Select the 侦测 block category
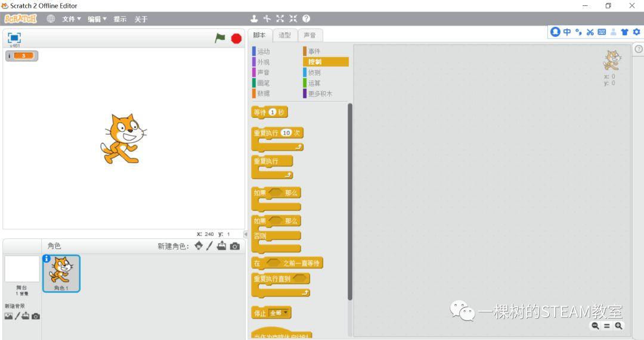The height and width of the screenshot is (340, 644). pyautogui.click(x=312, y=72)
